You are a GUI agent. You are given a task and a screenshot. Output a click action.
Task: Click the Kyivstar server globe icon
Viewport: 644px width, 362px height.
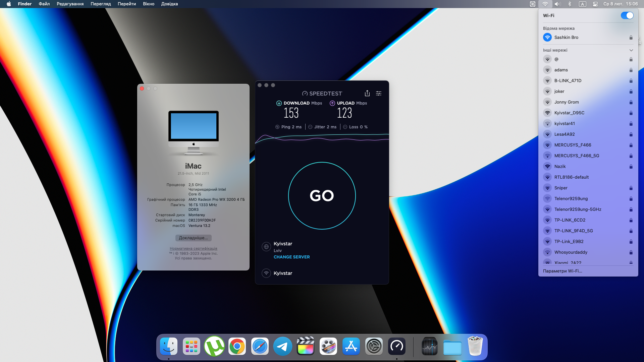point(266,247)
